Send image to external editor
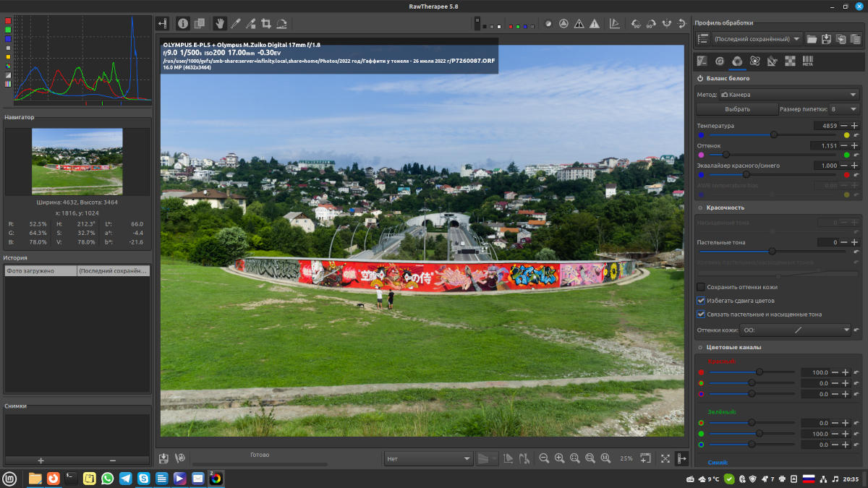The height and width of the screenshot is (488, 868). [x=179, y=458]
